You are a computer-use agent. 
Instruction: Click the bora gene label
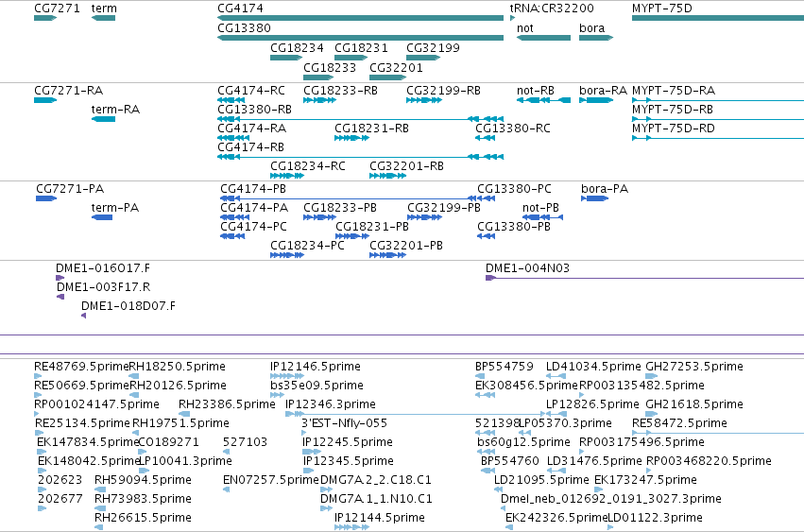591,28
